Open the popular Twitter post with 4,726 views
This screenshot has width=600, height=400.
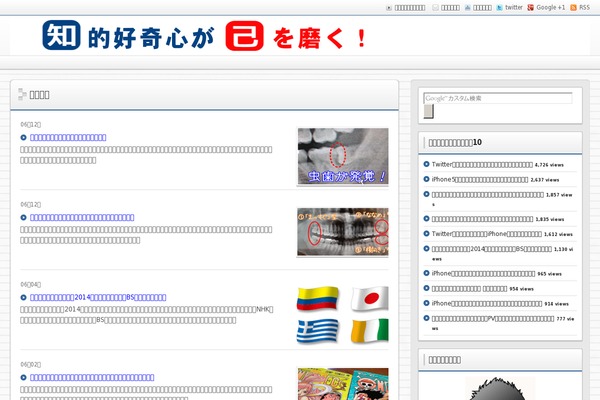[x=482, y=165]
